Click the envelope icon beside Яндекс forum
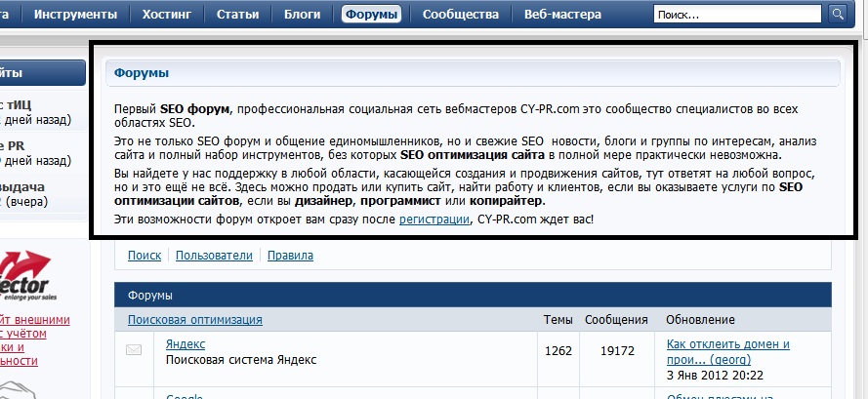The width and height of the screenshot is (868, 399). click(134, 349)
